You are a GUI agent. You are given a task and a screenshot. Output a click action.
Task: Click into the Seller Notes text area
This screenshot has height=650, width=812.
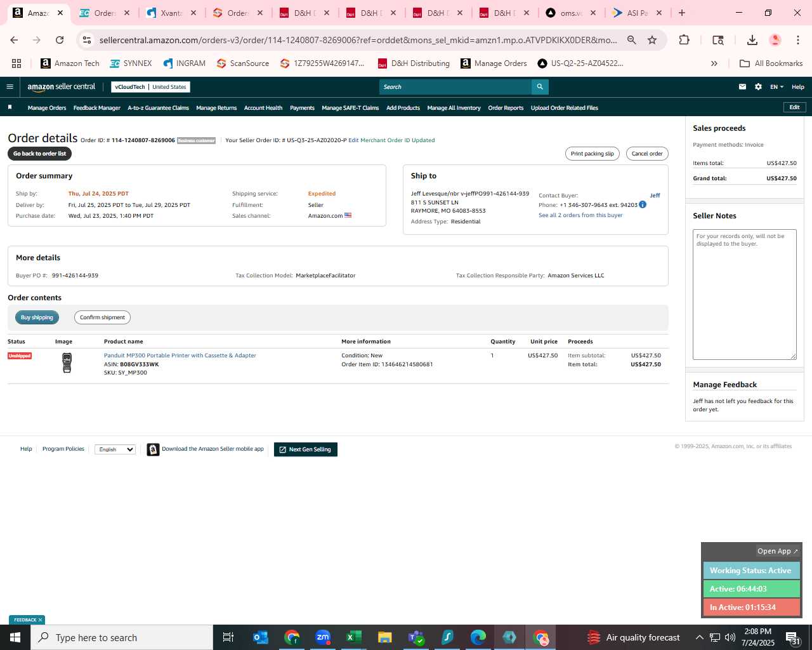[x=745, y=295]
